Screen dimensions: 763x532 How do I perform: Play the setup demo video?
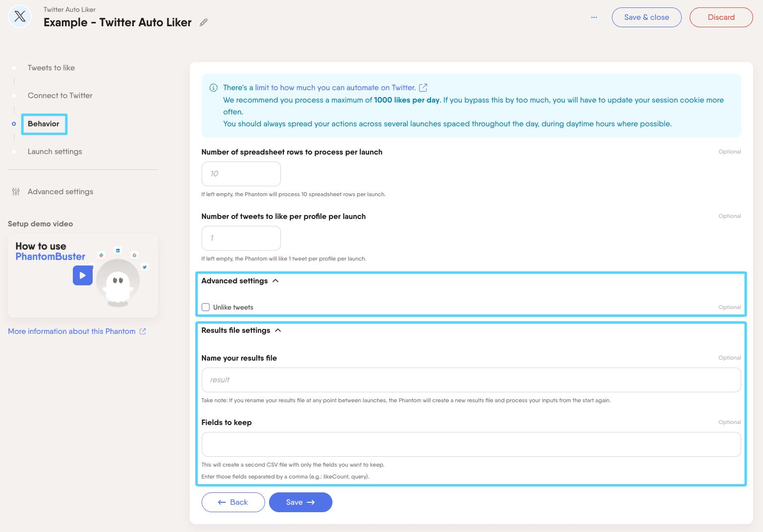[x=83, y=275]
